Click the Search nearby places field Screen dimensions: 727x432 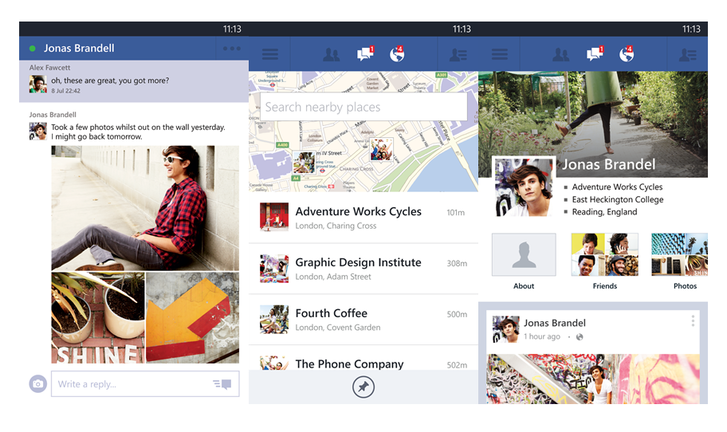pyautogui.click(x=364, y=107)
